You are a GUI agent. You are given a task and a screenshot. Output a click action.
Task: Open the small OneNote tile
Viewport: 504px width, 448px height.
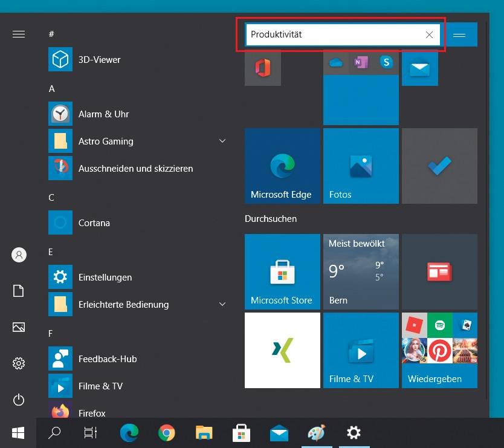361,62
